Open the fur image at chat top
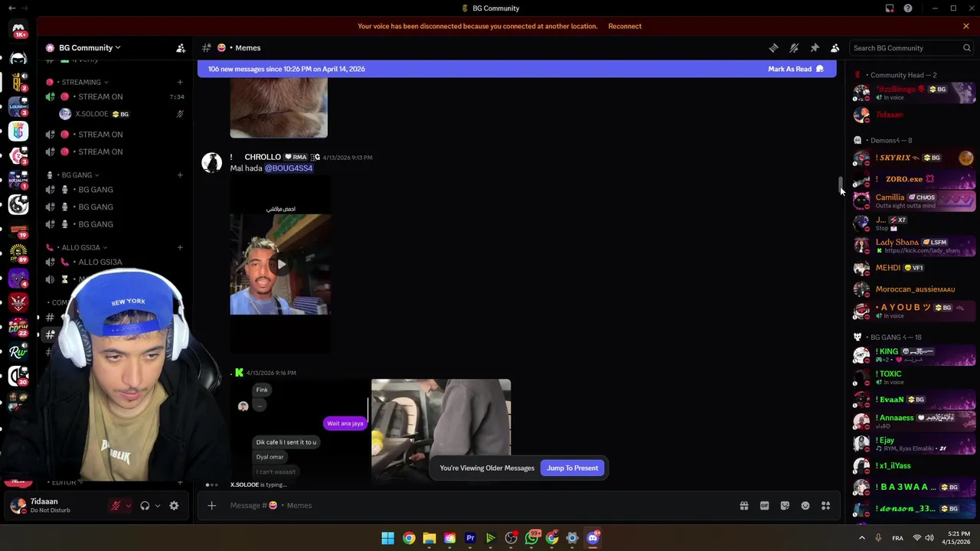980x551 pixels. point(279,109)
